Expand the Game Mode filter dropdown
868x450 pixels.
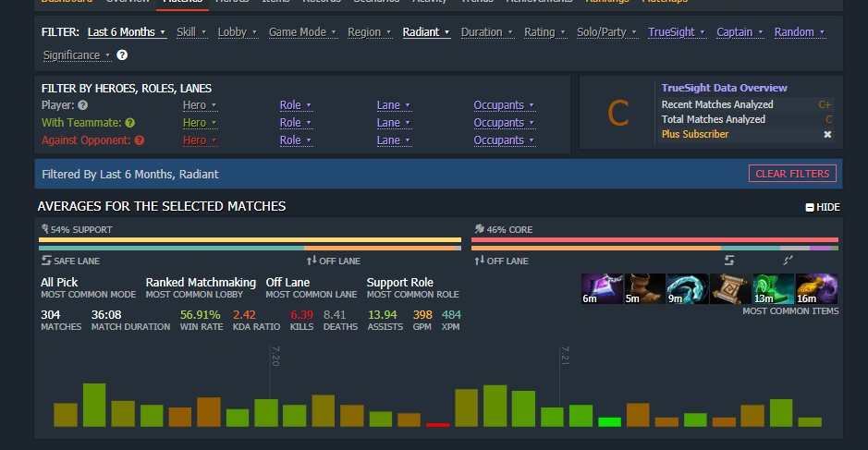pos(301,32)
